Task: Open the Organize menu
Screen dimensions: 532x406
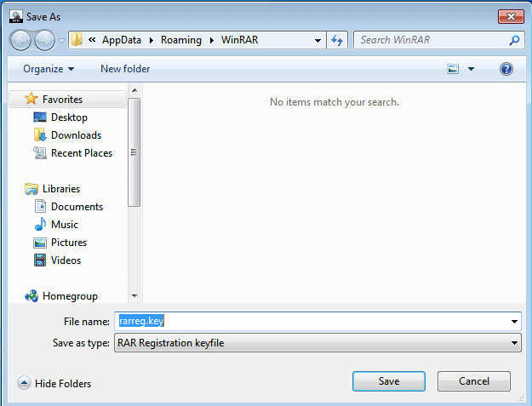Action: 49,69
